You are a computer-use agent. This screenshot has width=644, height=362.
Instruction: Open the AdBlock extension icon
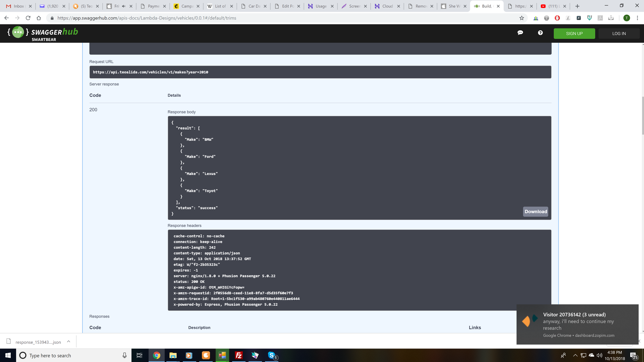point(557,18)
